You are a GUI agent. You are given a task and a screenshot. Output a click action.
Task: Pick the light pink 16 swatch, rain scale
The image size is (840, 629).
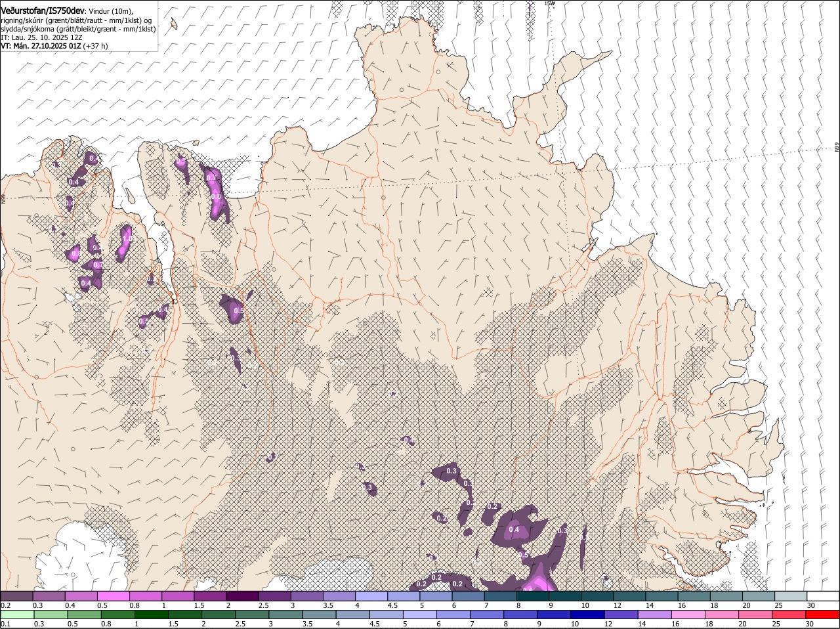tap(688, 615)
